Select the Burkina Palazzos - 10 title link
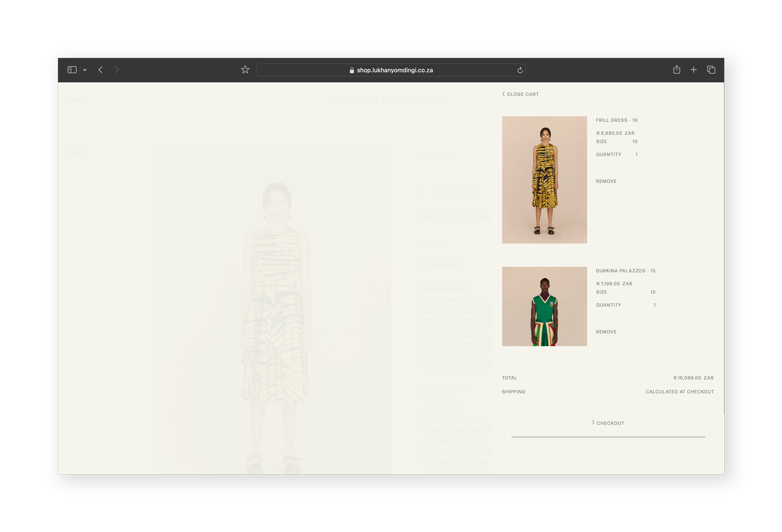 click(626, 271)
